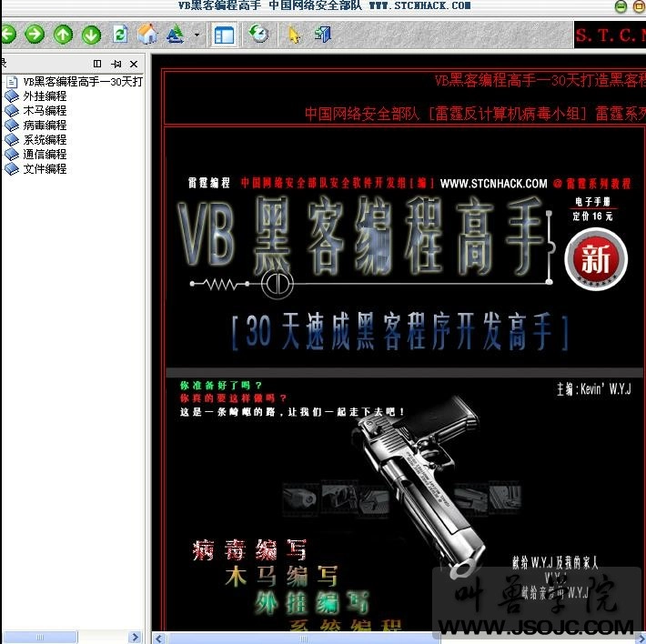The width and height of the screenshot is (646, 644).
Task: Click the red line '中国网络安全部队 [雷霆反计算机病毒小组]'
Action: tap(445, 113)
